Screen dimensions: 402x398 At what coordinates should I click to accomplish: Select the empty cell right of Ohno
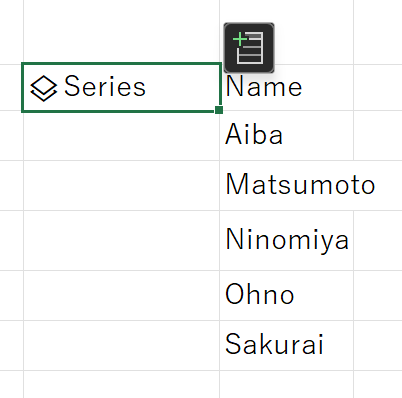(x=378, y=295)
